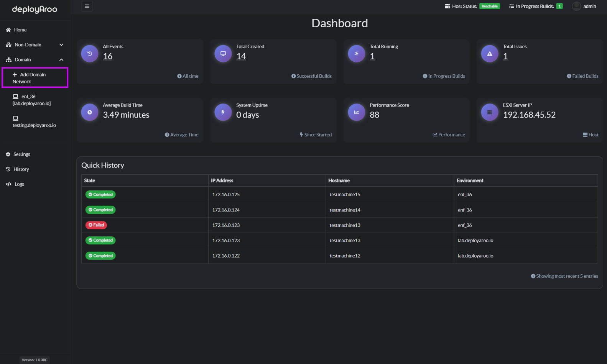This screenshot has height=364, width=607.
Task: Click the Logs code icon
Action: (x=8, y=184)
